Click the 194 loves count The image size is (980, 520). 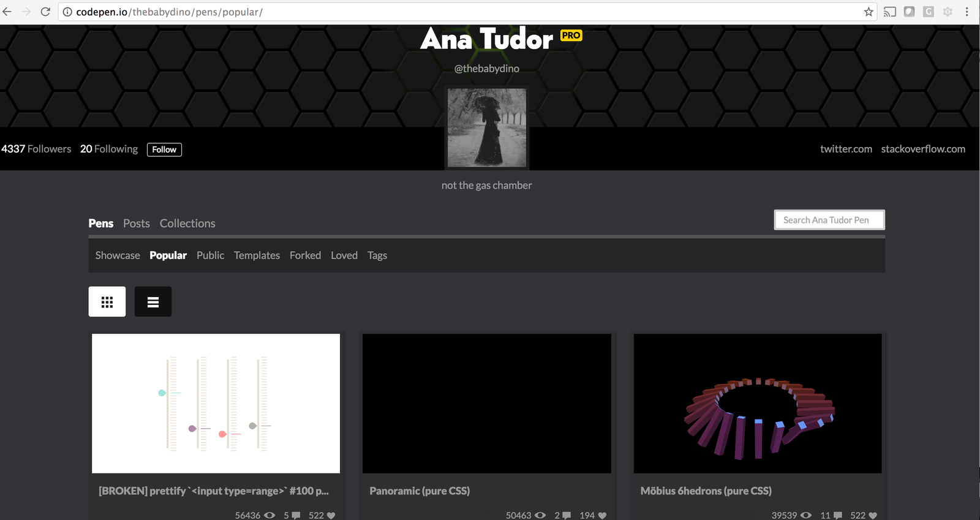(x=587, y=516)
